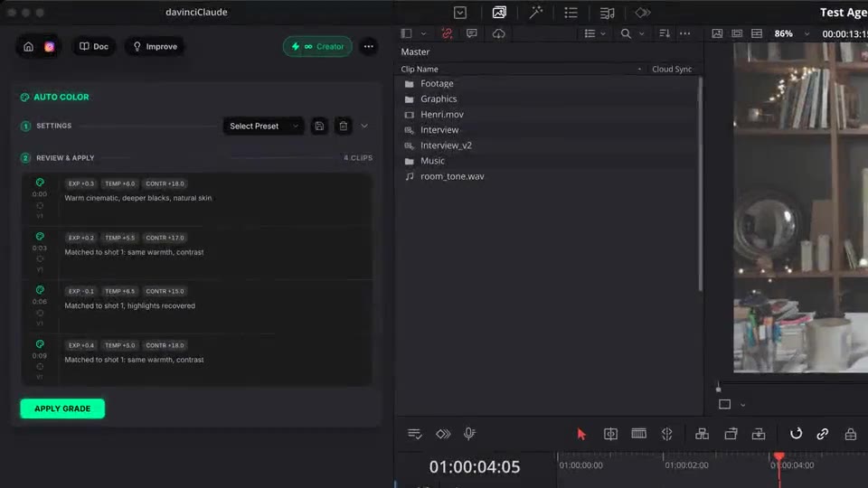868x488 pixels.
Task: Click the cloud upload icon
Action: tap(499, 33)
